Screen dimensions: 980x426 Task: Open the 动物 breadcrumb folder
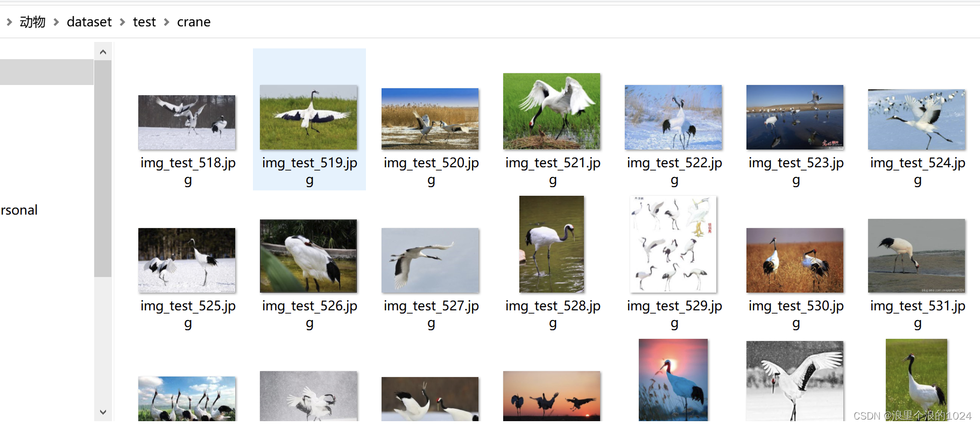click(x=32, y=22)
